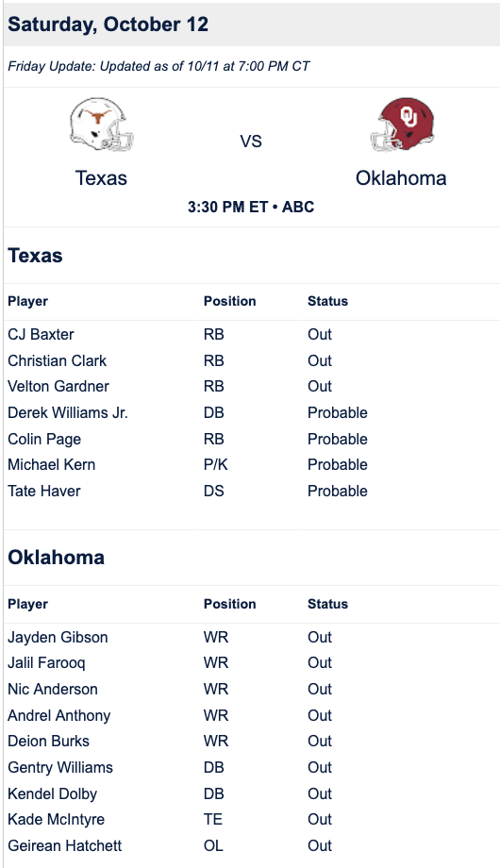Click the 3:30 PM ET ABC game time

coord(251,207)
